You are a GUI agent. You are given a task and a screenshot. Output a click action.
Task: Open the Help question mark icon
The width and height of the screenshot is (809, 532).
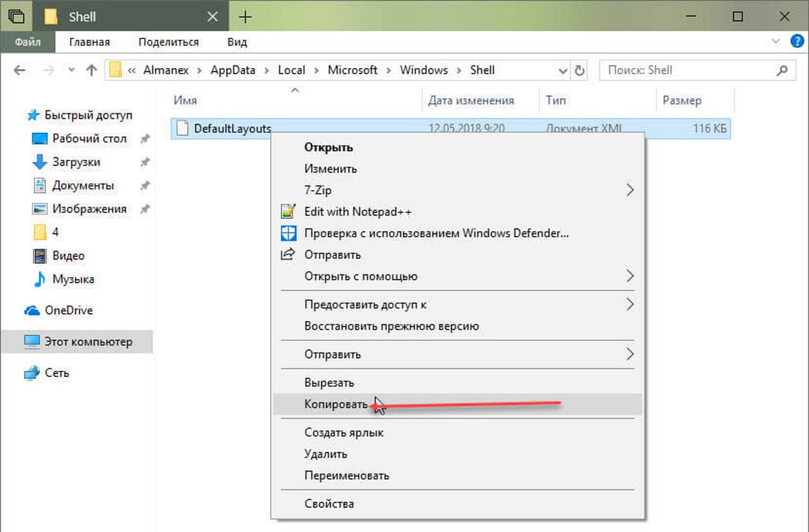click(796, 42)
